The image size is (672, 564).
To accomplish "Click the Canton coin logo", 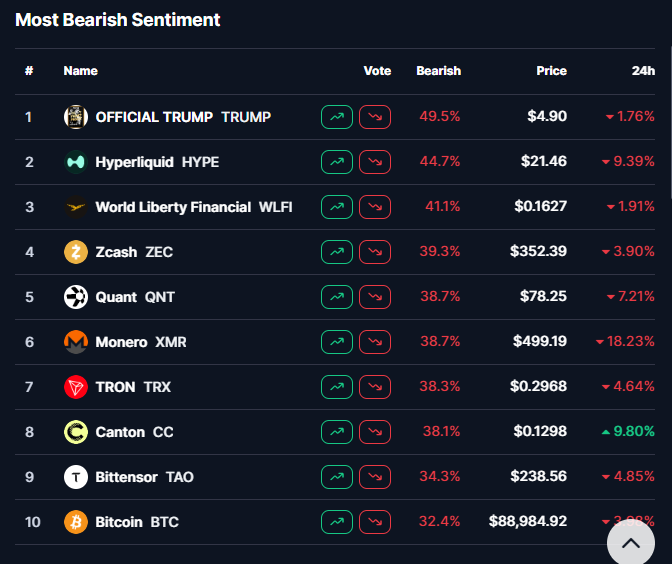I will 76,432.
